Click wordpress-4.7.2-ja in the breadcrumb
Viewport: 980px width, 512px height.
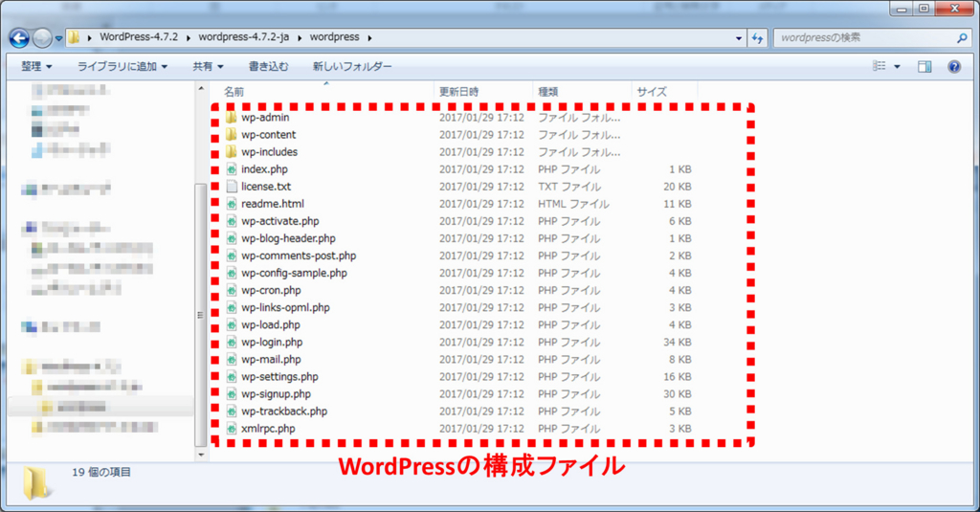[x=244, y=37]
